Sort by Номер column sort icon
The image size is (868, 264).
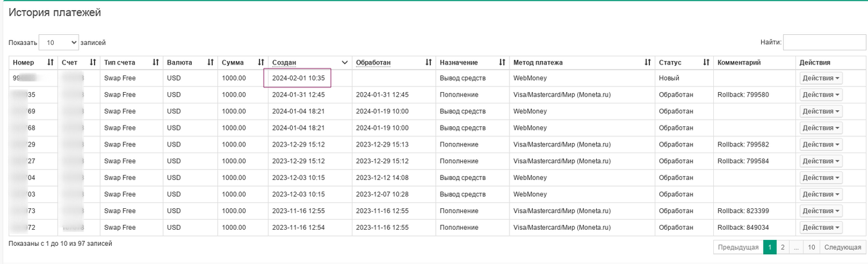click(50, 62)
